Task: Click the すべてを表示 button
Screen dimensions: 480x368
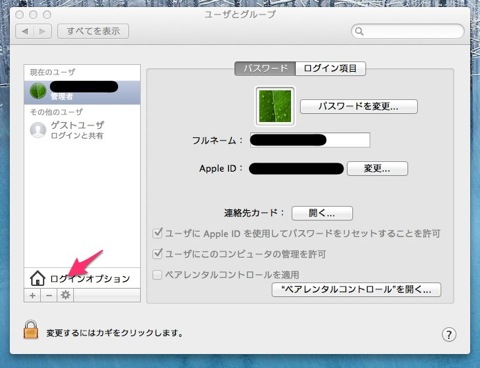Action: coord(93,31)
